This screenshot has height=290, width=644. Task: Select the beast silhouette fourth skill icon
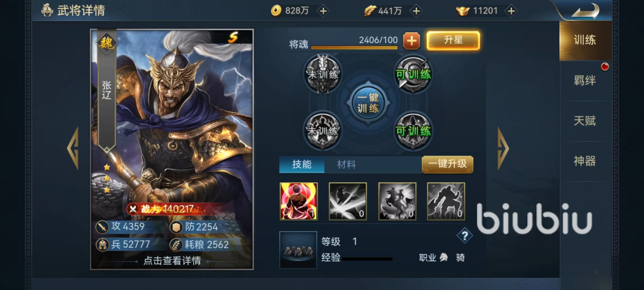(x=446, y=201)
